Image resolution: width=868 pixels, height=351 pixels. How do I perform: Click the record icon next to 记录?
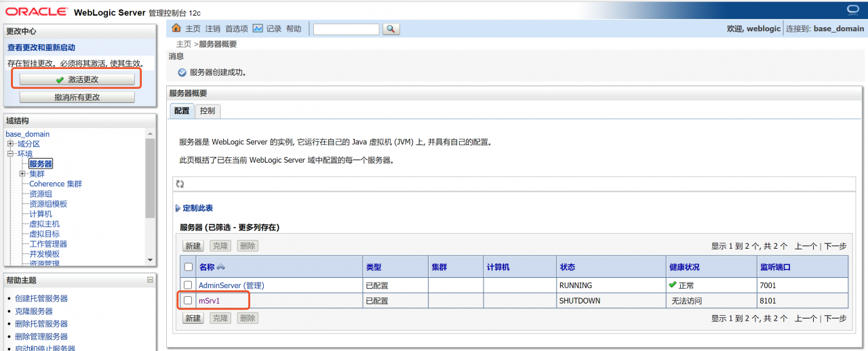[x=258, y=28]
